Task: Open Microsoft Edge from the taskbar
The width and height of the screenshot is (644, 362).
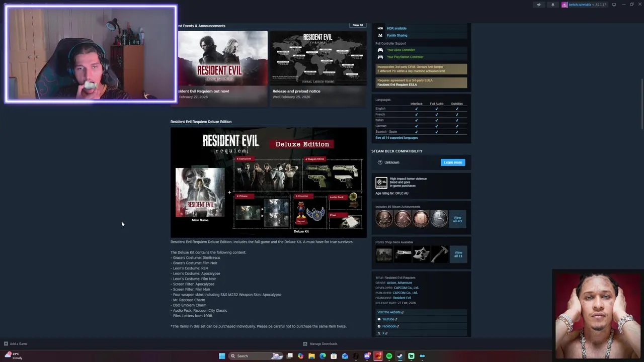Action: tap(323, 356)
